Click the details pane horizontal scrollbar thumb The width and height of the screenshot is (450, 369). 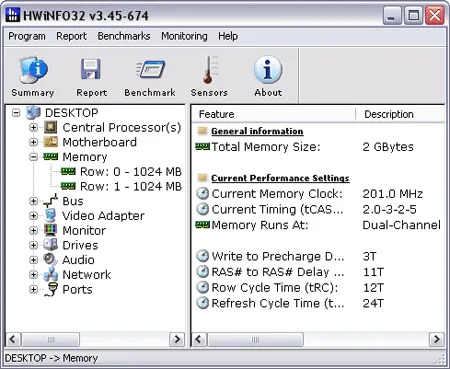pyautogui.click(x=255, y=339)
